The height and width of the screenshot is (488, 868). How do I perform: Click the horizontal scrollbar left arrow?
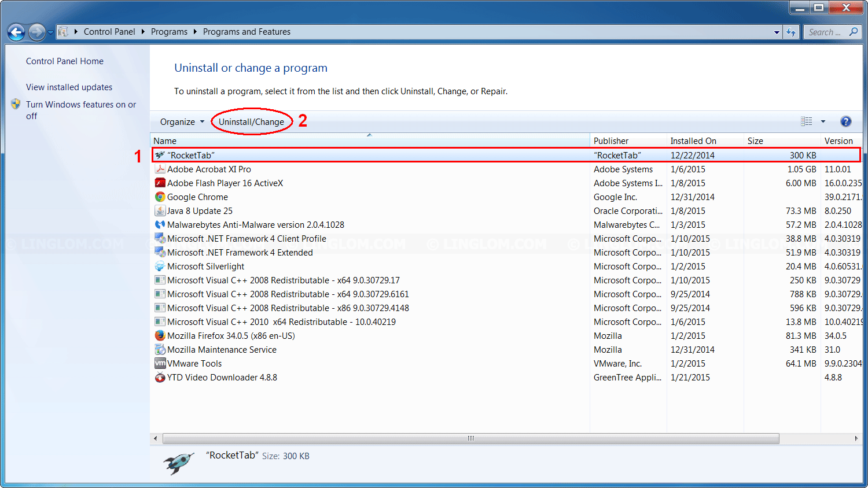(x=155, y=438)
